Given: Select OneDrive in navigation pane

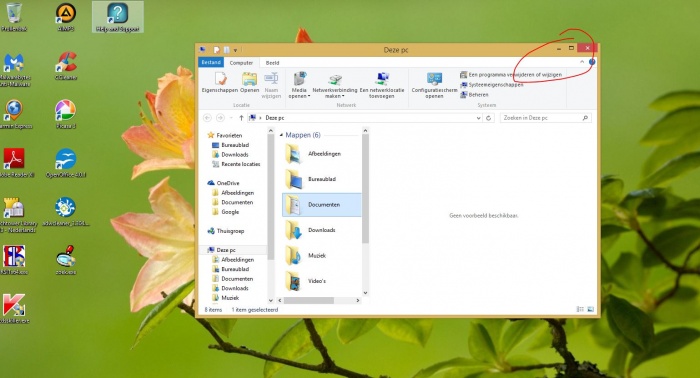Looking at the screenshot, I should pos(223,183).
